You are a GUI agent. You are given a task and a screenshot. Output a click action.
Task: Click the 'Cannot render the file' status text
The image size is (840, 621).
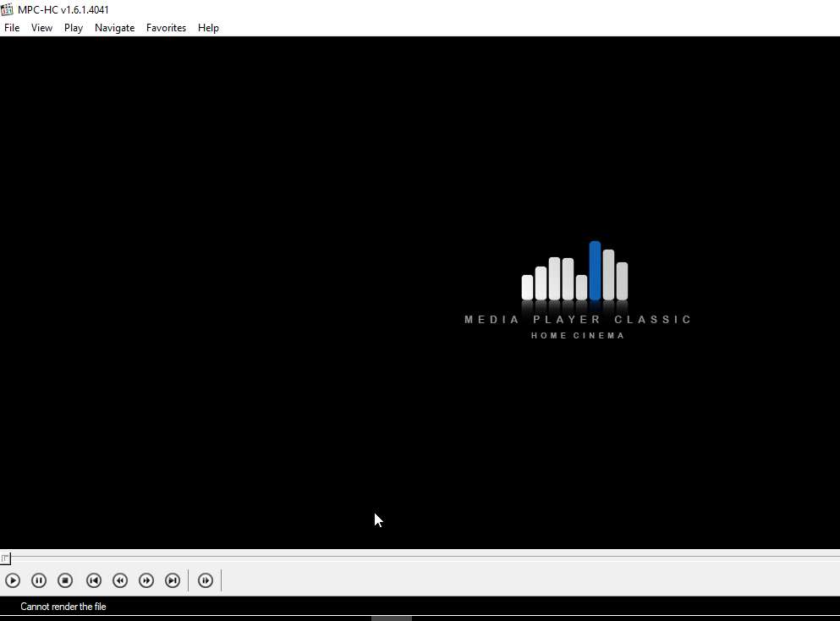point(63,607)
